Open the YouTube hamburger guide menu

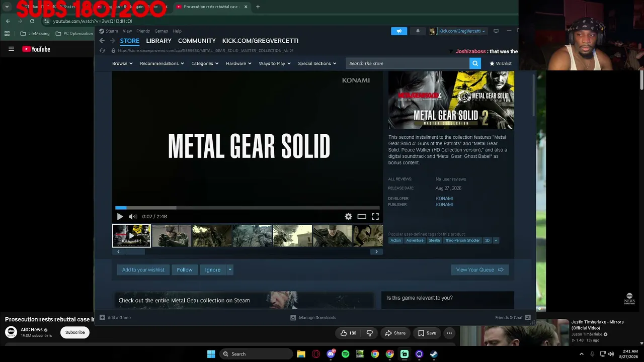click(11, 49)
